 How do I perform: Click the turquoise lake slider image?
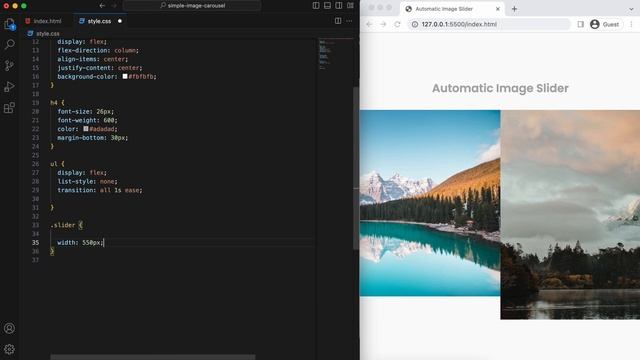coord(430,203)
